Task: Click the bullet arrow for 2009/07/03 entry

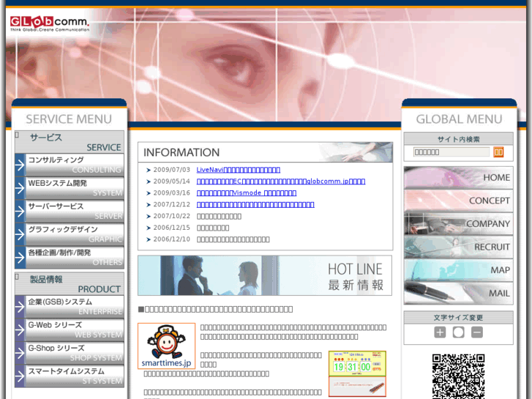Action: coord(149,170)
